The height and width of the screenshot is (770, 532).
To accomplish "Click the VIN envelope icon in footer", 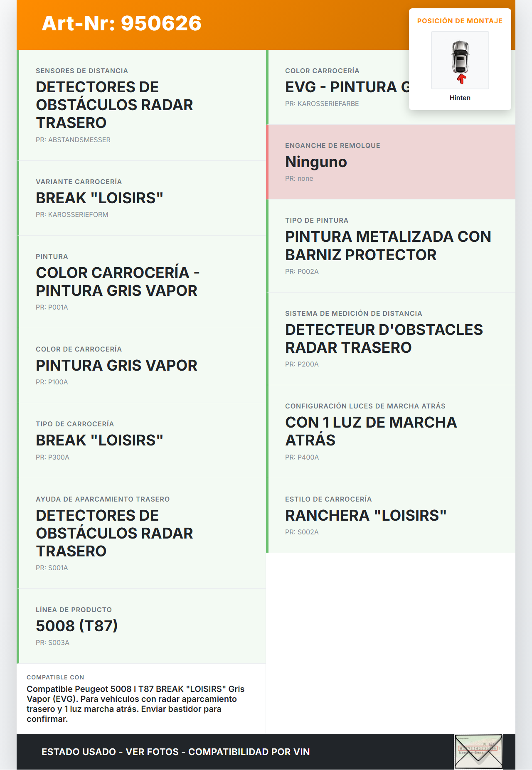I will point(478,751).
